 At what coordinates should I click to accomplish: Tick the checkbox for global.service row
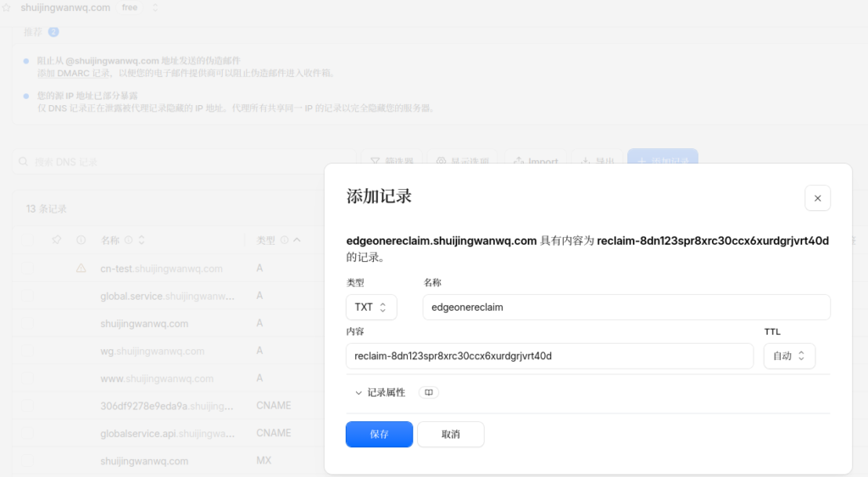pyautogui.click(x=27, y=296)
